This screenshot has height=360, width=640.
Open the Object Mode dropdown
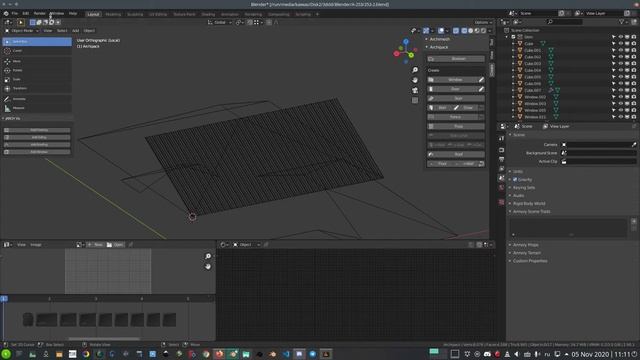22,31
